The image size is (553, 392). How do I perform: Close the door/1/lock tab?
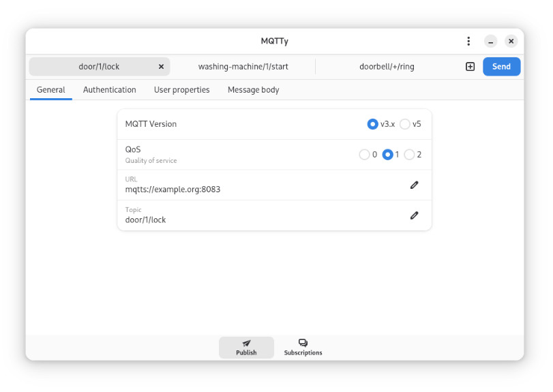(x=161, y=67)
